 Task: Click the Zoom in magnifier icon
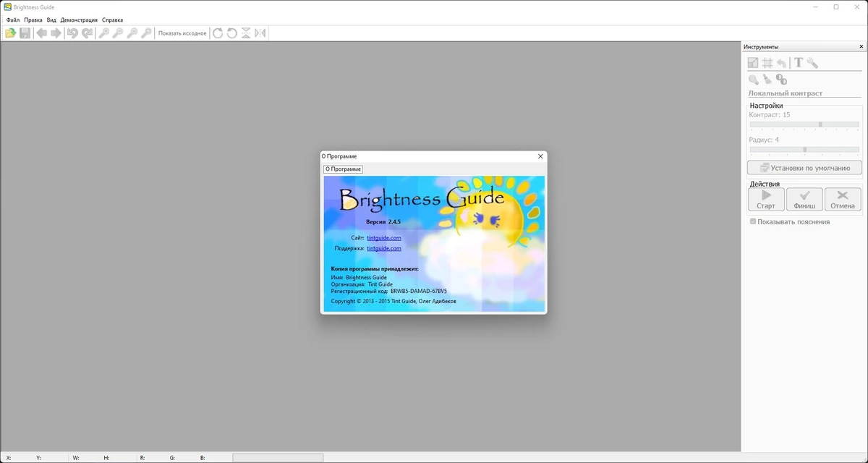104,33
